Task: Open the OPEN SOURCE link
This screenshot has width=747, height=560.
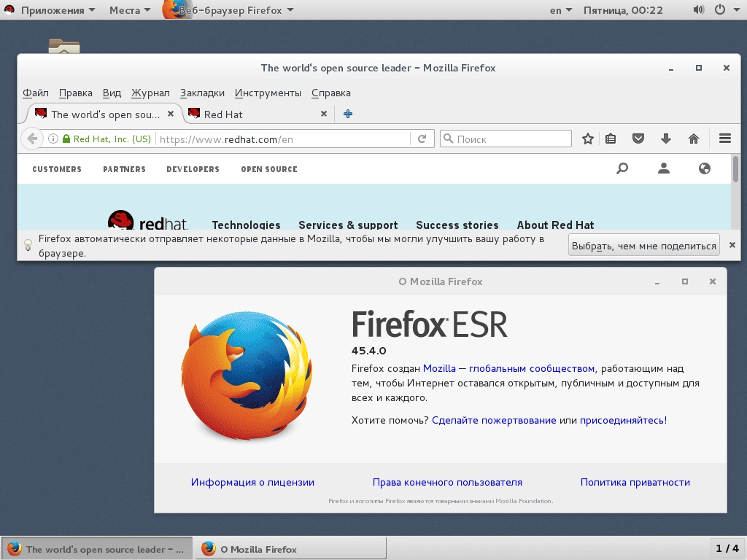Action: point(269,169)
